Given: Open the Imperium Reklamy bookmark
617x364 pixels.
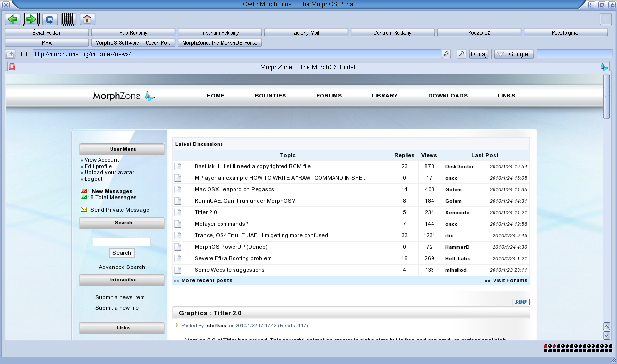Looking at the screenshot, I should click(x=220, y=33).
